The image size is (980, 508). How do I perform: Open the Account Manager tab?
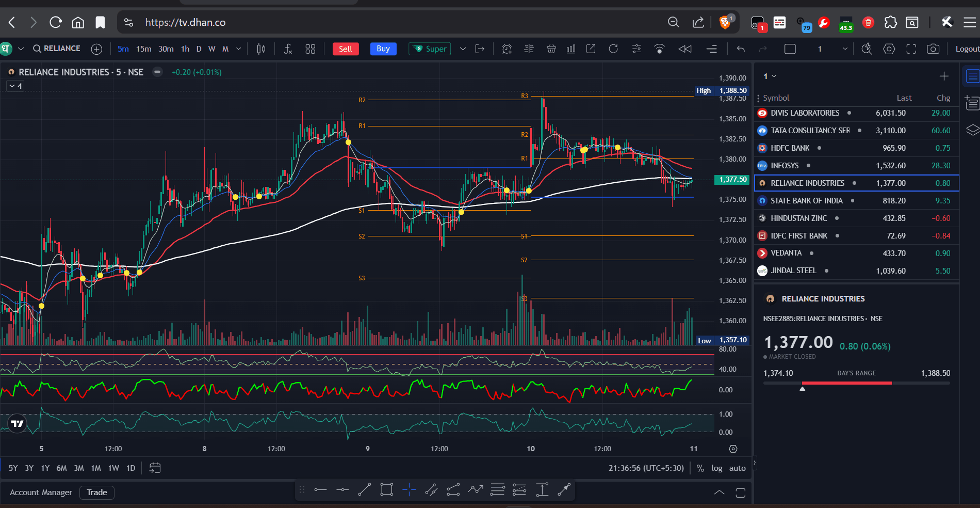(x=41, y=493)
